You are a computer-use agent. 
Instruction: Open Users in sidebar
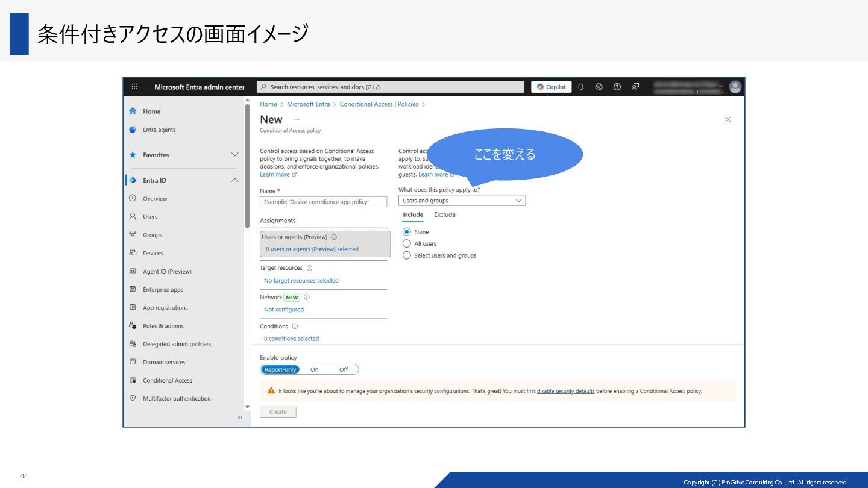(150, 217)
